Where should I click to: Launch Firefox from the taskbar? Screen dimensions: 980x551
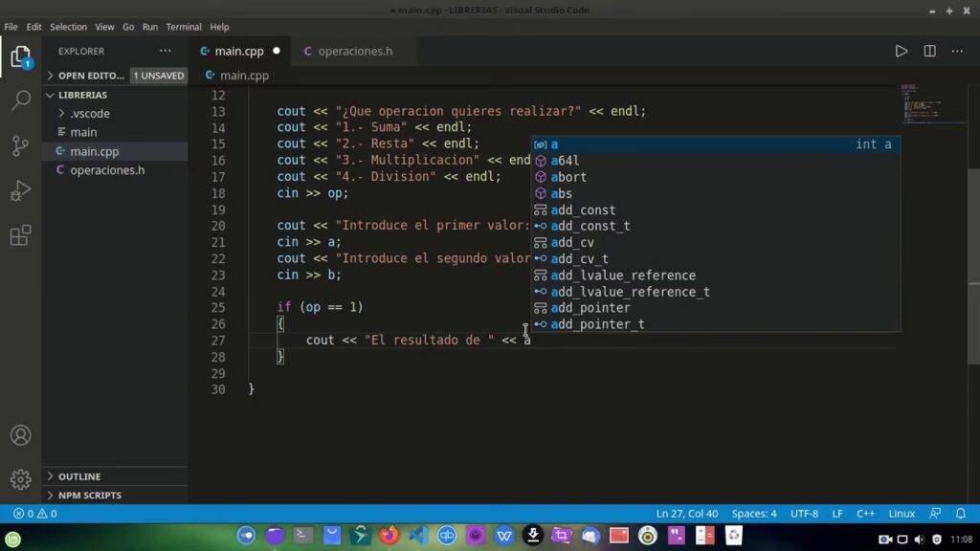click(x=389, y=536)
